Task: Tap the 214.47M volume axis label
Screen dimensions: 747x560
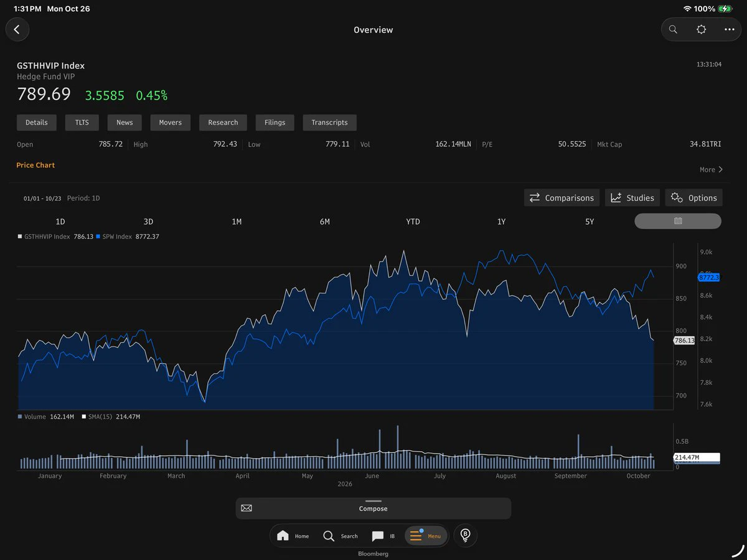Action: click(697, 457)
